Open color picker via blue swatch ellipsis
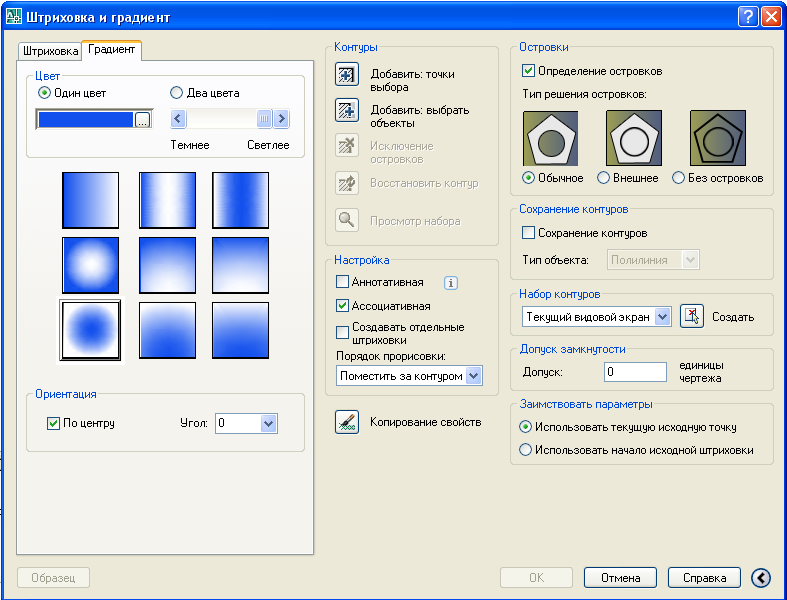This screenshot has height=600, width=787. click(x=143, y=119)
